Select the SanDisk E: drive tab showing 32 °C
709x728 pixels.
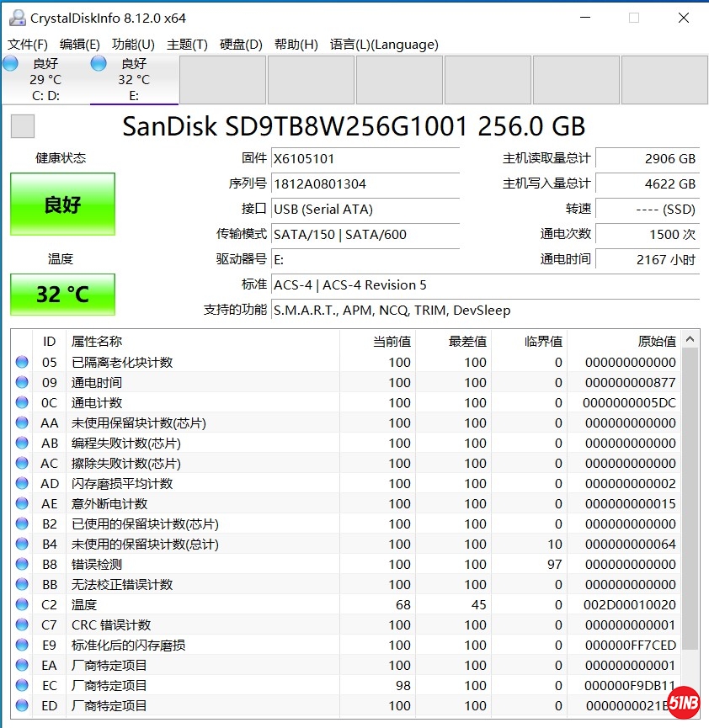click(x=135, y=80)
